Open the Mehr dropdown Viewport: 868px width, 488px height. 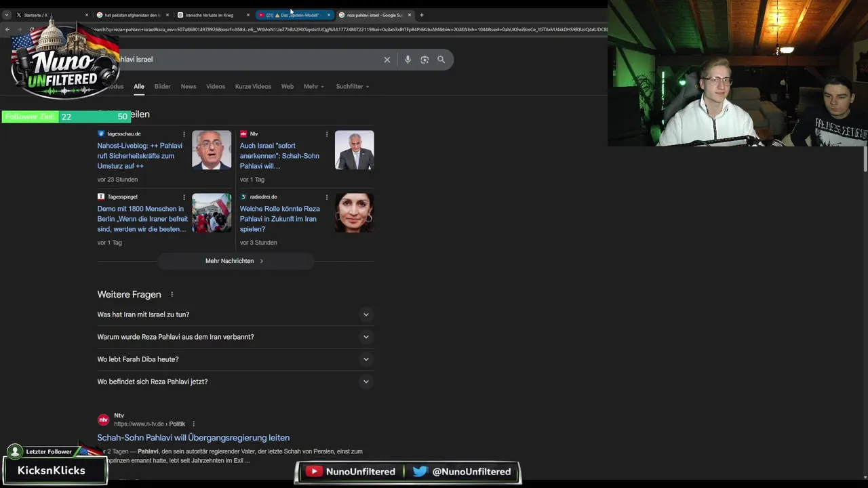click(x=314, y=87)
